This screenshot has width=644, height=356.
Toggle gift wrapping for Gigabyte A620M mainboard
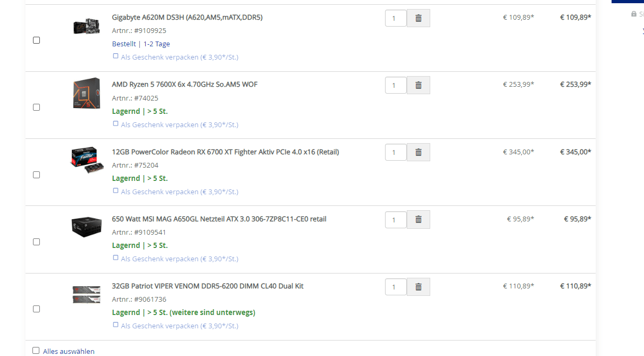click(115, 56)
